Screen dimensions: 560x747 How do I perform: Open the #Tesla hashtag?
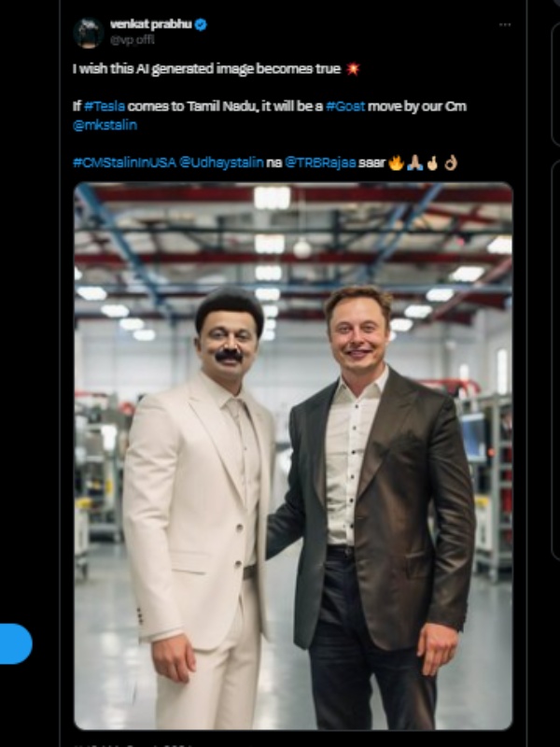104,106
